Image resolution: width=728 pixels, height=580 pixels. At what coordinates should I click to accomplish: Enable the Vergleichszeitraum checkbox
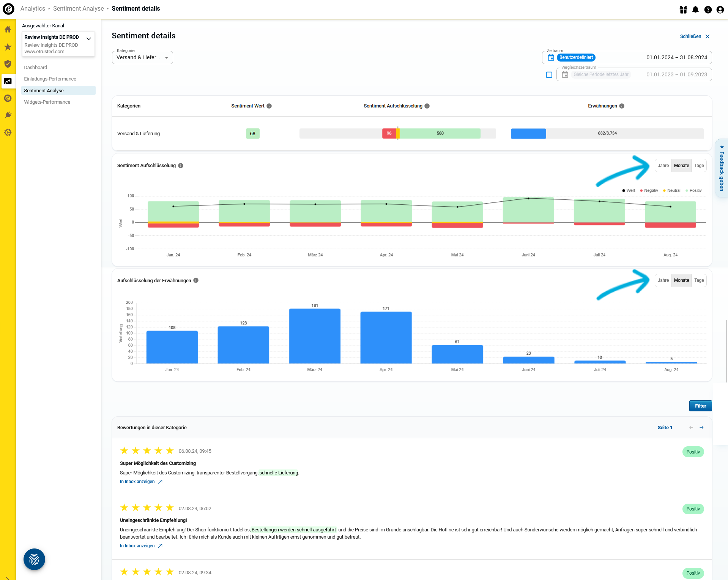click(549, 75)
